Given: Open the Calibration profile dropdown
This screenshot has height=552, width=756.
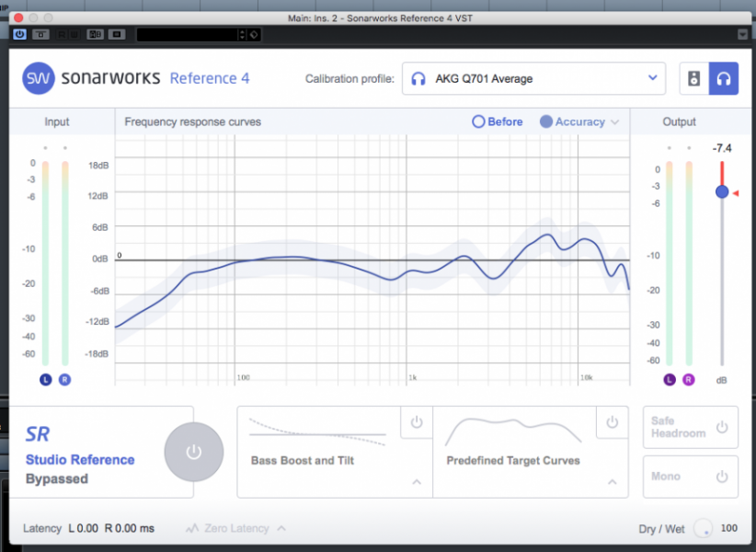Looking at the screenshot, I should [x=533, y=78].
